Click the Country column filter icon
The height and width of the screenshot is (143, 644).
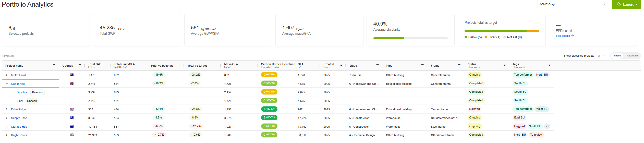80,65
